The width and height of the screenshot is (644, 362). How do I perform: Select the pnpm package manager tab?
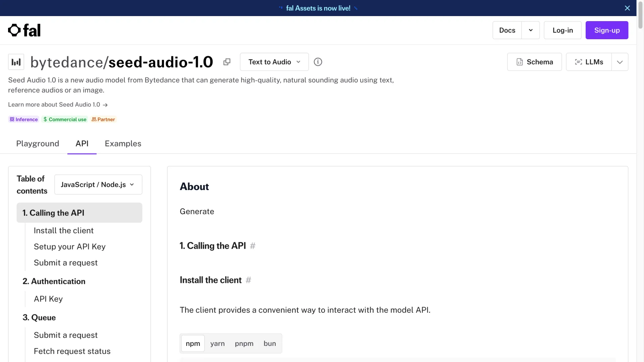[244, 344]
